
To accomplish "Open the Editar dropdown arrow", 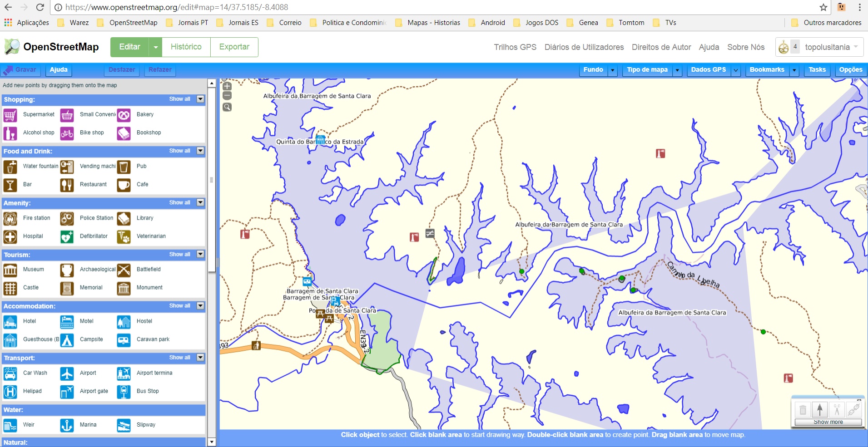I will 156,47.
